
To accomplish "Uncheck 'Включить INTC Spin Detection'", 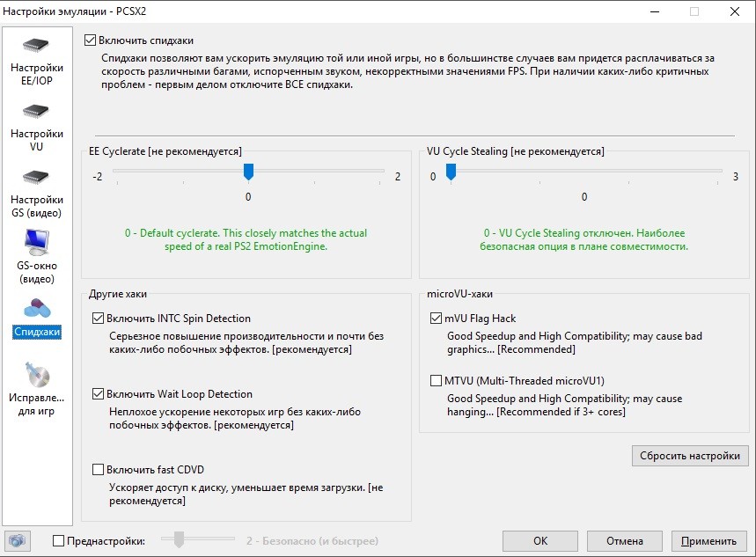I will coord(98,319).
